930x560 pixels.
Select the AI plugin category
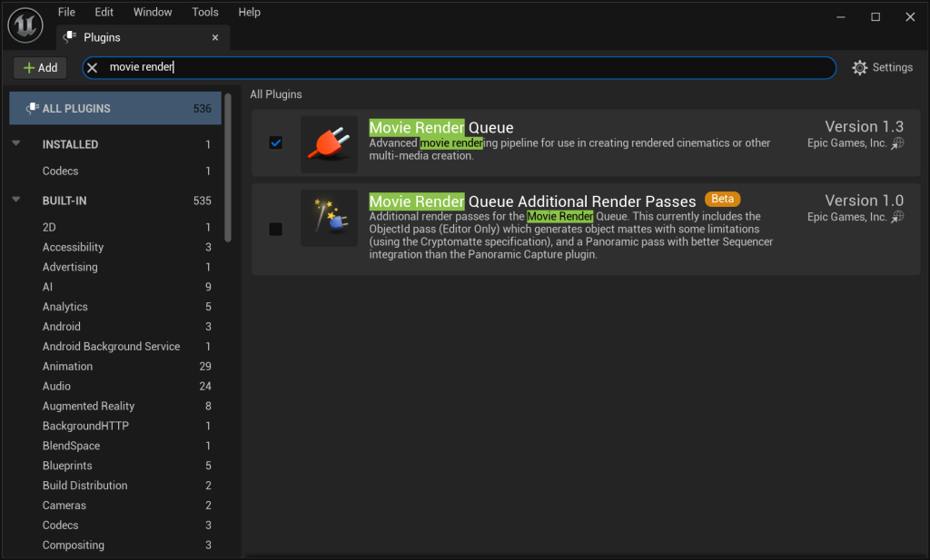pyautogui.click(x=115, y=287)
